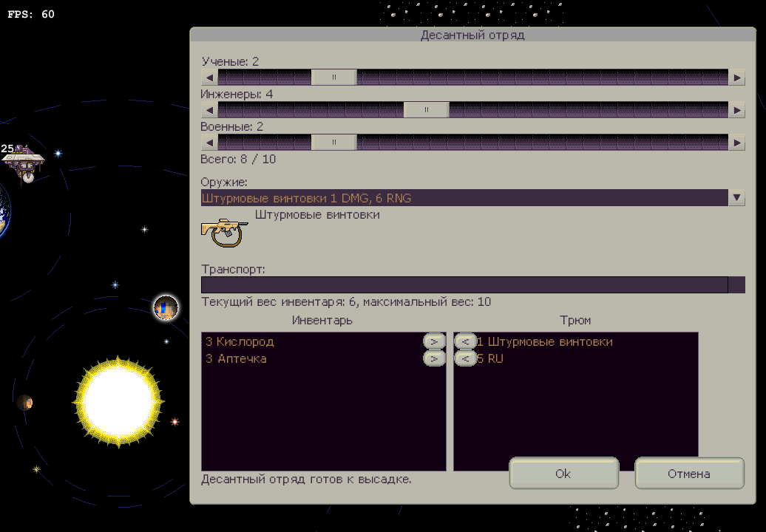The image size is (766, 532).
Task: Click the Десантный отряд dialog title bar
Action: tap(473, 35)
